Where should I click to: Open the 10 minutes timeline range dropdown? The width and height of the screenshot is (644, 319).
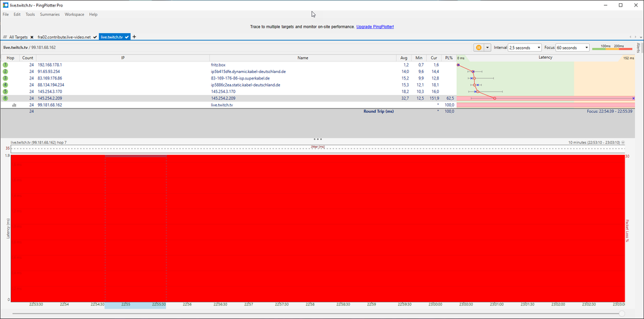tap(623, 143)
